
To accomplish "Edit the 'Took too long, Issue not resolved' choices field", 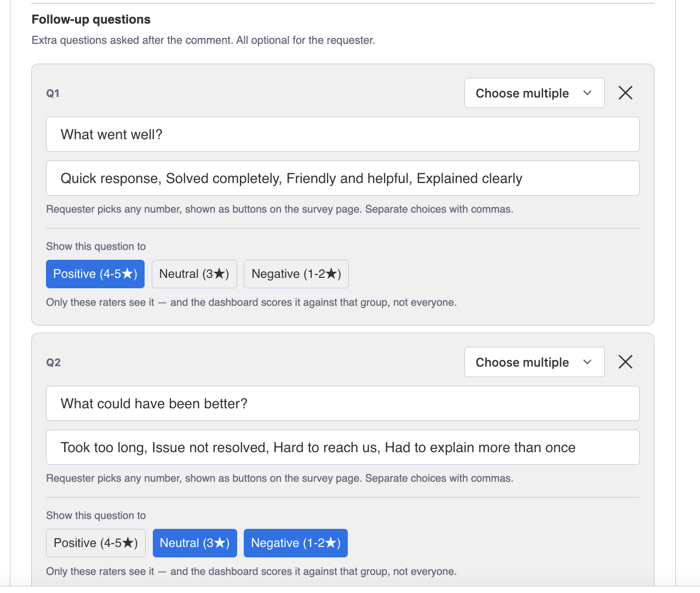I will [343, 447].
